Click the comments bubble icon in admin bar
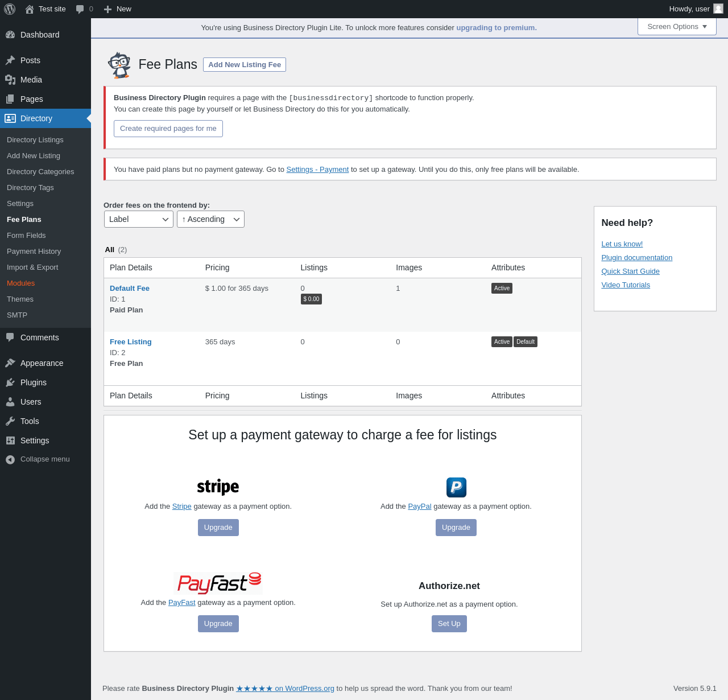The image size is (728, 700). pos(80,9)
